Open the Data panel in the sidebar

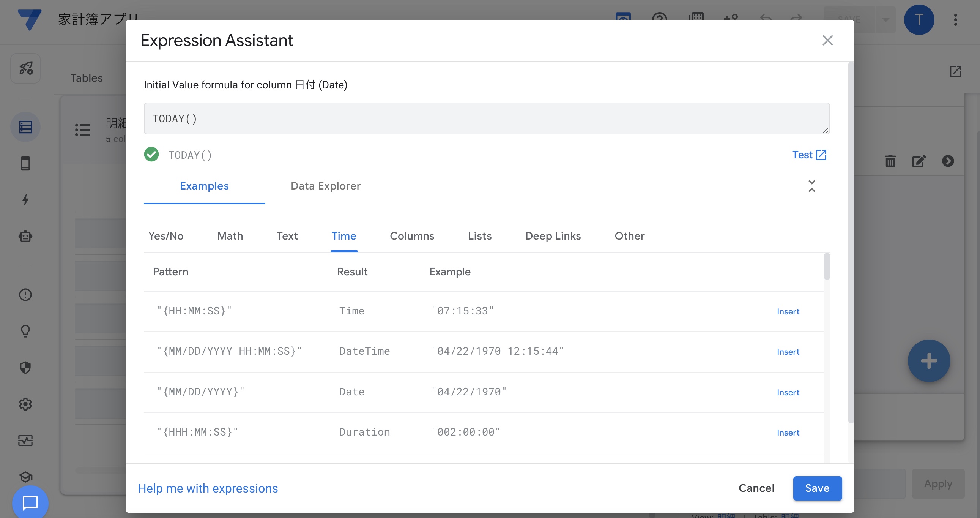(x=25, y=127)
